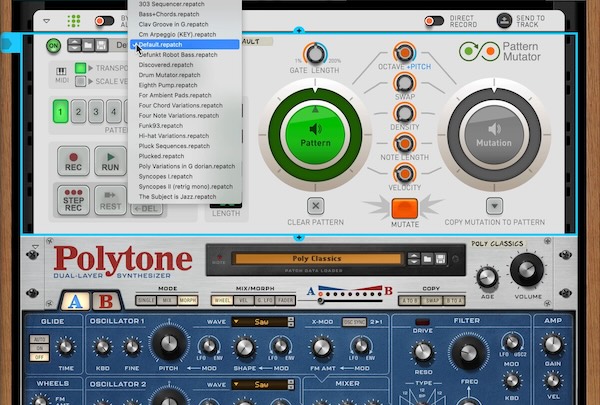Click the Swap mutation knob
Viewport: 600px width, 405px height.
point(404,83)
